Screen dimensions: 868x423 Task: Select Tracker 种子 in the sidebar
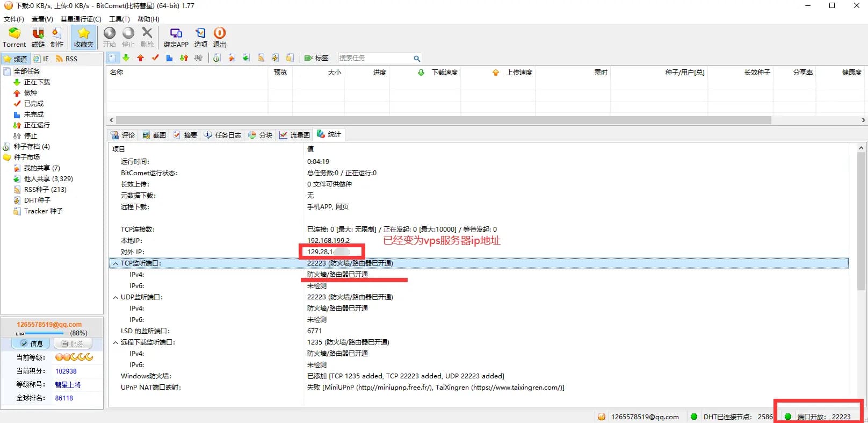43,211
